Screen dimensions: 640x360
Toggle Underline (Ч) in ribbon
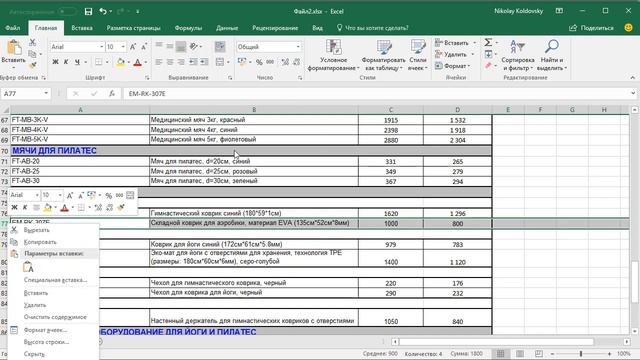[77, 62]
